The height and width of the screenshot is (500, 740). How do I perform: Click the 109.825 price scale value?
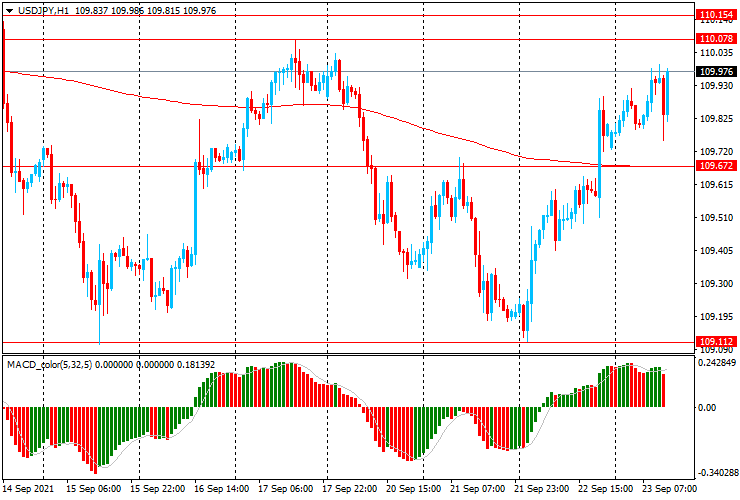point(716,119)
